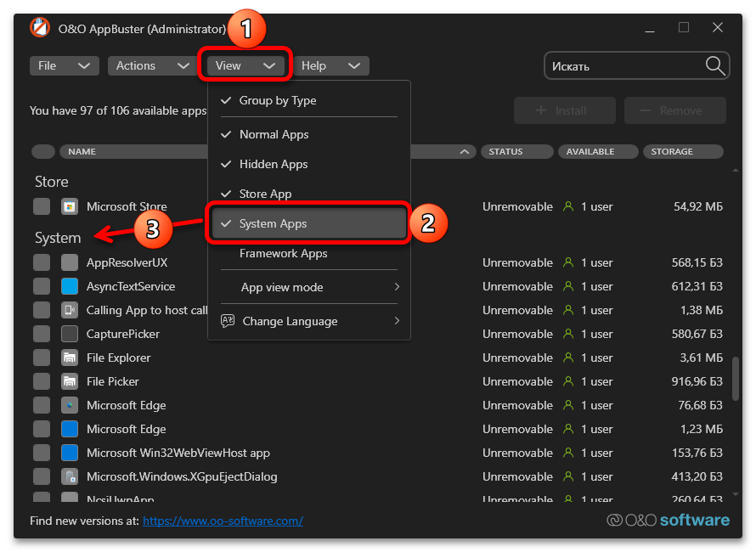Select the File Explorer app icon

pos(70,358)
